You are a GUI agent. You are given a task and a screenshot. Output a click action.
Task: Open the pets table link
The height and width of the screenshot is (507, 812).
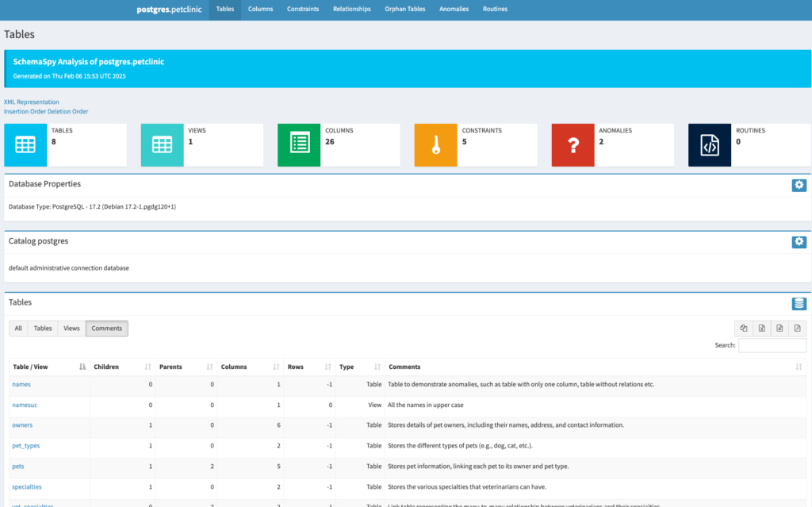[18, 466]
